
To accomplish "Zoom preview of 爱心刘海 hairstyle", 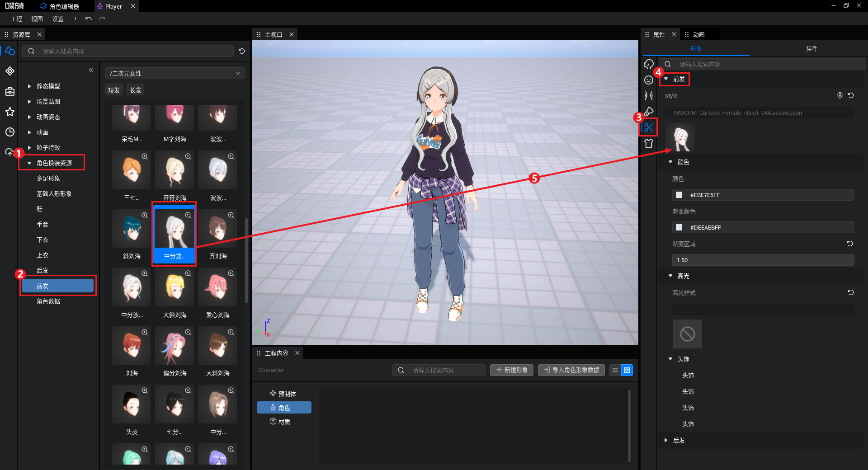I will [x=231, y=273].
